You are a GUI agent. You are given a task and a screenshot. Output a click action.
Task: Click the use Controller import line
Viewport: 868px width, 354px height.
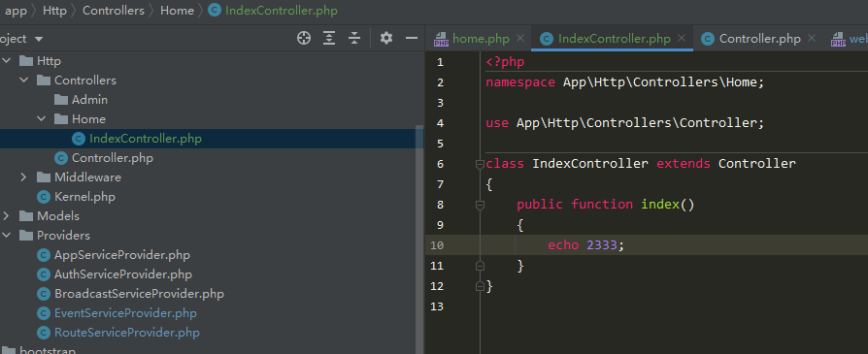coord(625,123)
